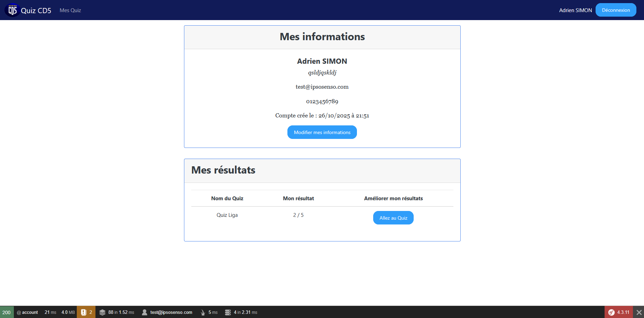Open the security panel for test@ipsosenso.com

pyautogui.click(x=167, y=312)
